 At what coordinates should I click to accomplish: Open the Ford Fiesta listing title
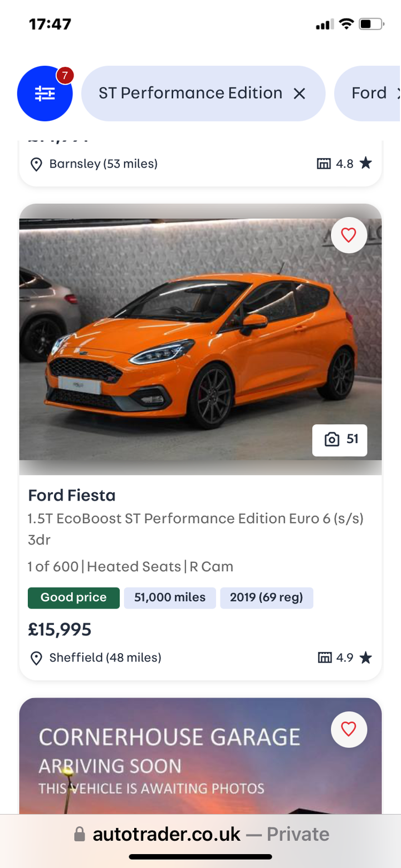72,495
